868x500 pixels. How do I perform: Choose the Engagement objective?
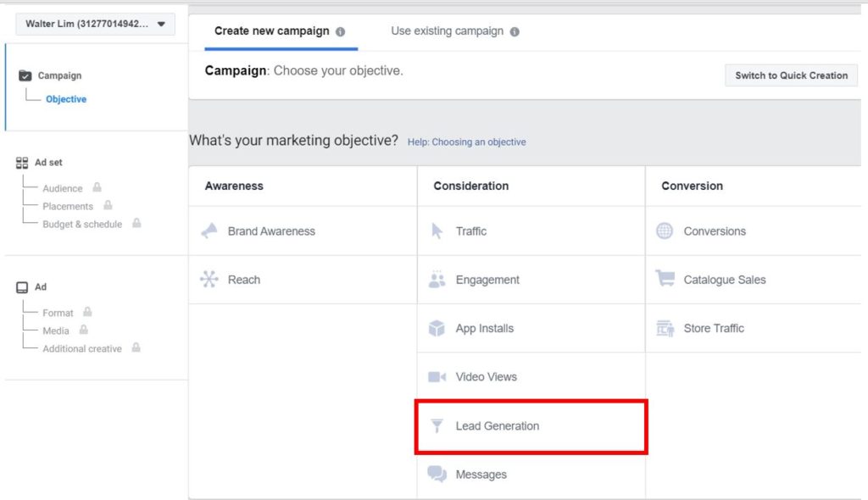pos(487,279)
